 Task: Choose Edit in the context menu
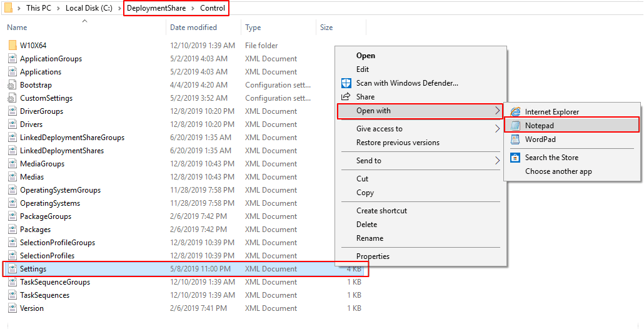point(363,69)
